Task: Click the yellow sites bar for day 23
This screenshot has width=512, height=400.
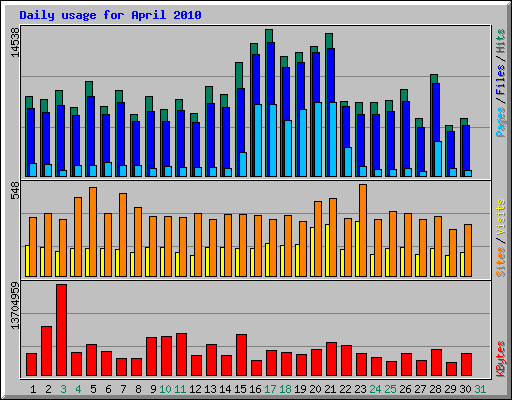Action: 357,249
